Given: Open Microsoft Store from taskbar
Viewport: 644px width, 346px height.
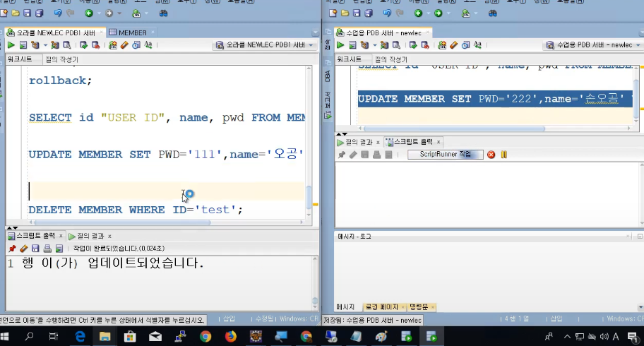Looking at the screenshot, I should [x=130, y=337].
